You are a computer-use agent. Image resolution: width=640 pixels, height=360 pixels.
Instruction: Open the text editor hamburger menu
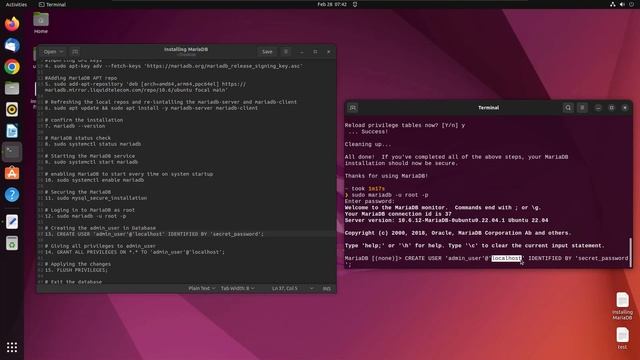286,52
